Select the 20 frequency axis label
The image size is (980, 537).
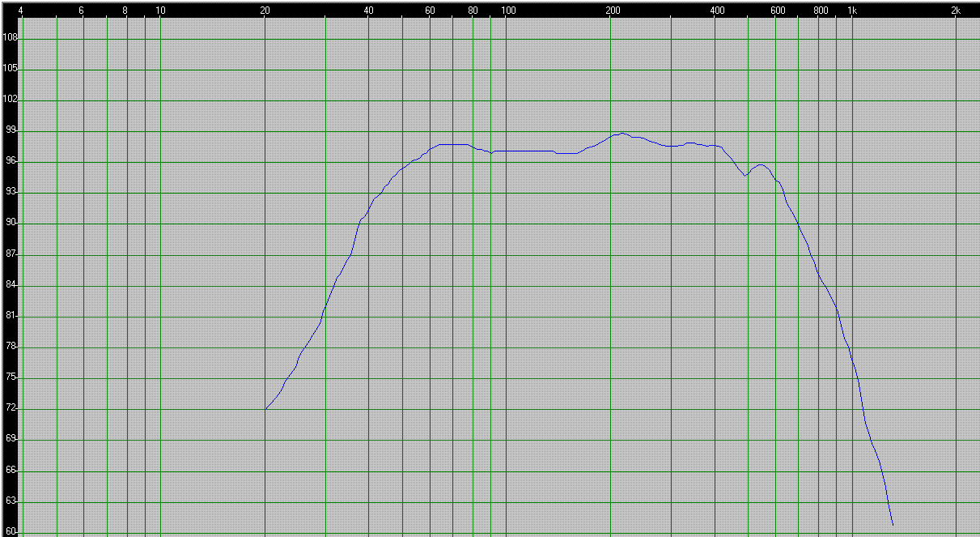(x=265, y=11)
